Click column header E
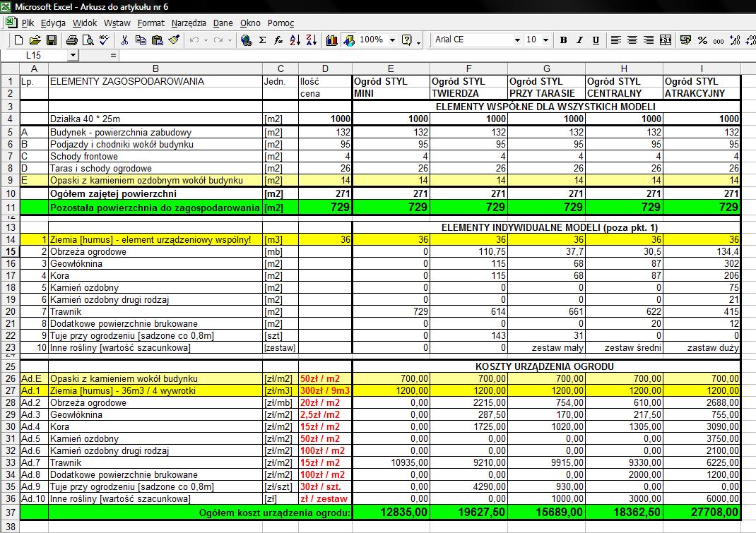 click(391, 68)
